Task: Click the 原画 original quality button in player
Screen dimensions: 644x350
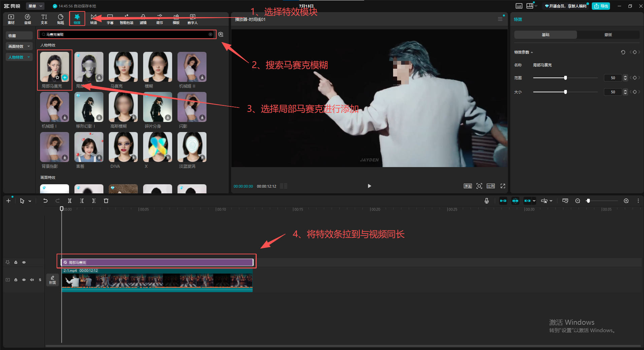Action: pos(468,186)
